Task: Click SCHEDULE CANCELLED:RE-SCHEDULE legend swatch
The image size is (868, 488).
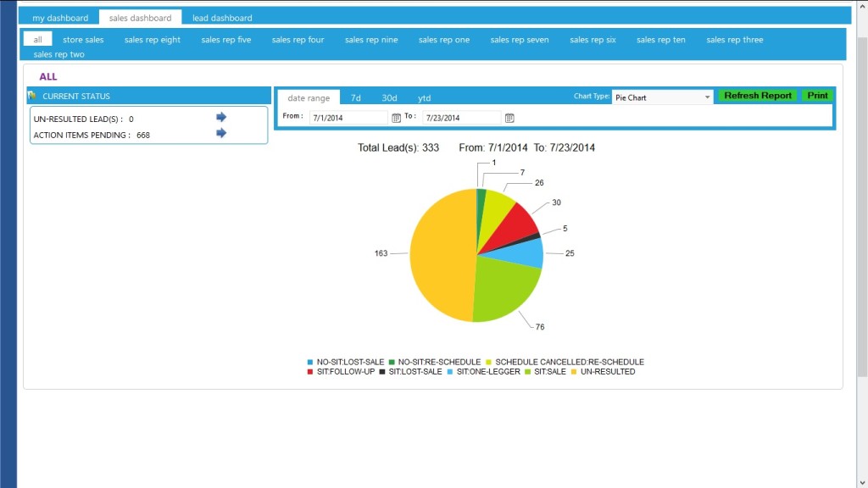Action: [488, 362]
